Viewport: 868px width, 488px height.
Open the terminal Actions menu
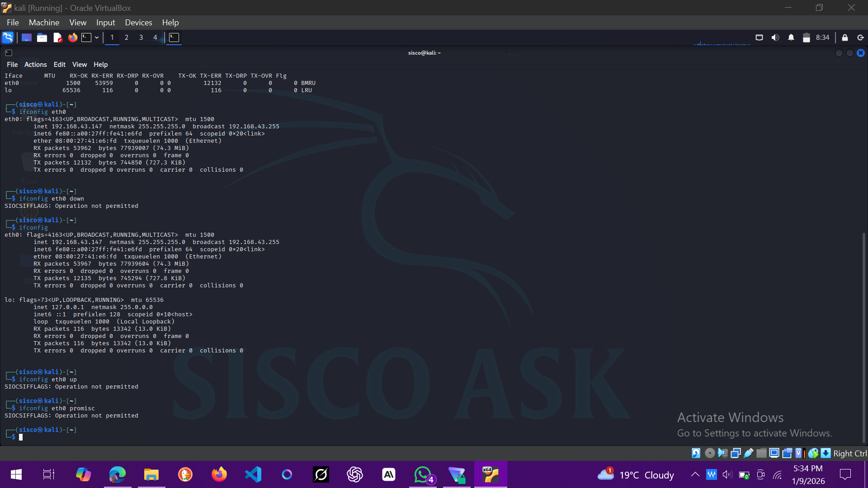[x=36, y=65]
